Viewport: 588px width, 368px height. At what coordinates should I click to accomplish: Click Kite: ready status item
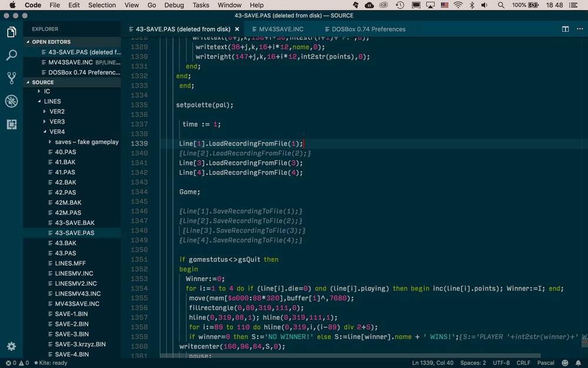coord(51,363)
